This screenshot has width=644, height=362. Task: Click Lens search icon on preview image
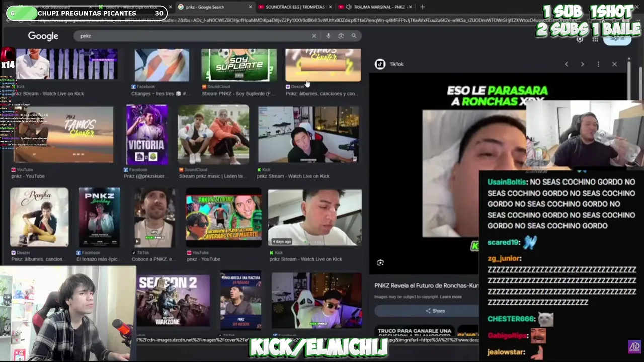coord(380,263)
